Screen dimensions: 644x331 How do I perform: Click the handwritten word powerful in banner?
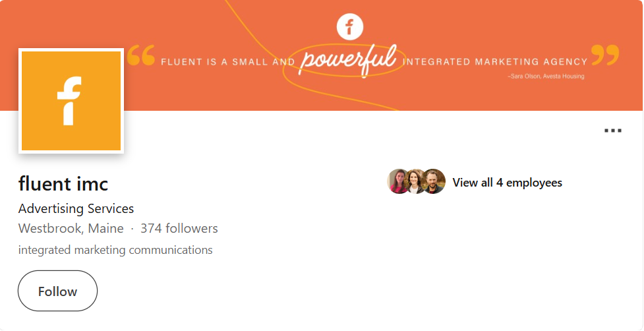tap(349, 61)
